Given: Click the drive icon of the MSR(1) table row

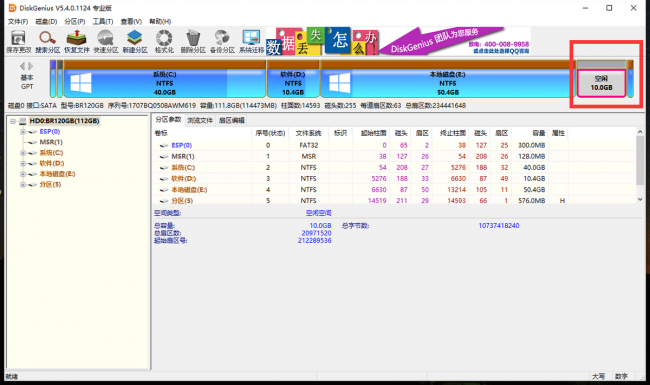Looking at the screenshot, I should (x=164, y=157).
